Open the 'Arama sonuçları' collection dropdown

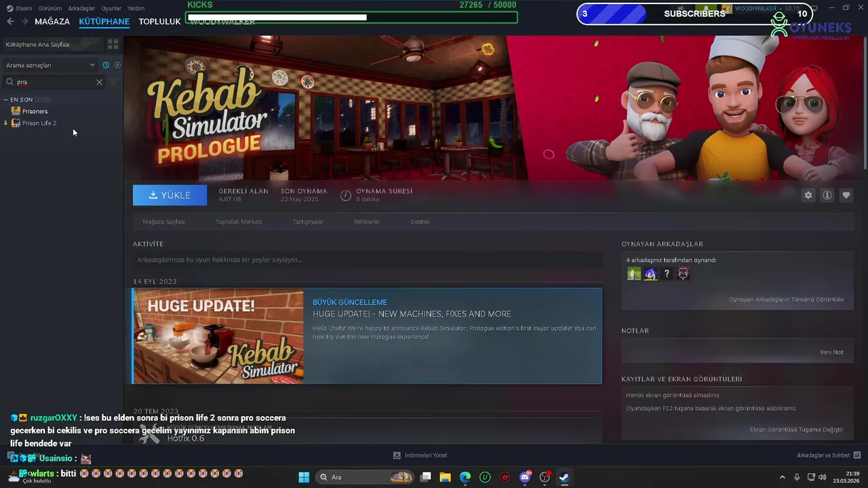point(50,65)
